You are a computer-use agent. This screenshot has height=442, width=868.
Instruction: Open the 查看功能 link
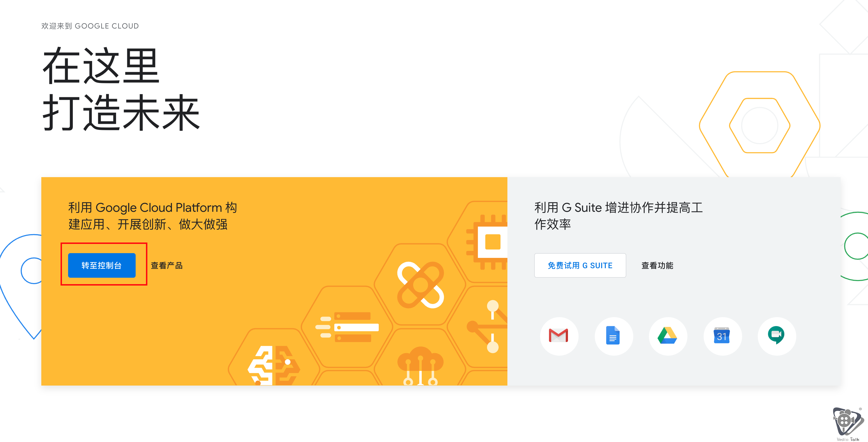coord(657,265)
